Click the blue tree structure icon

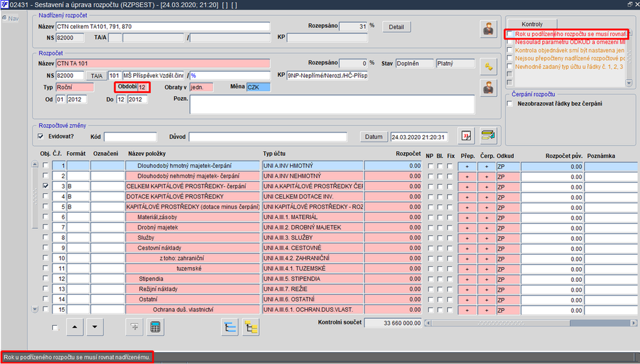[229, 327]
